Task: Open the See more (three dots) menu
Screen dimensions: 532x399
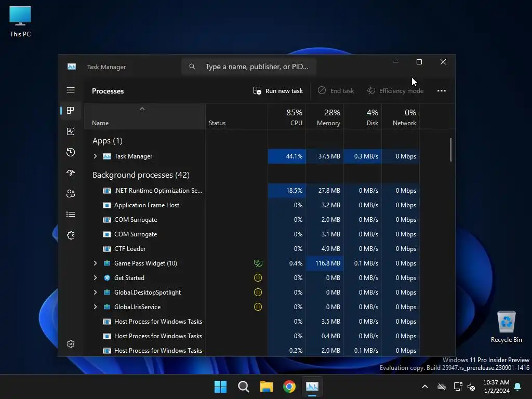Action: (x=442, y=90)
